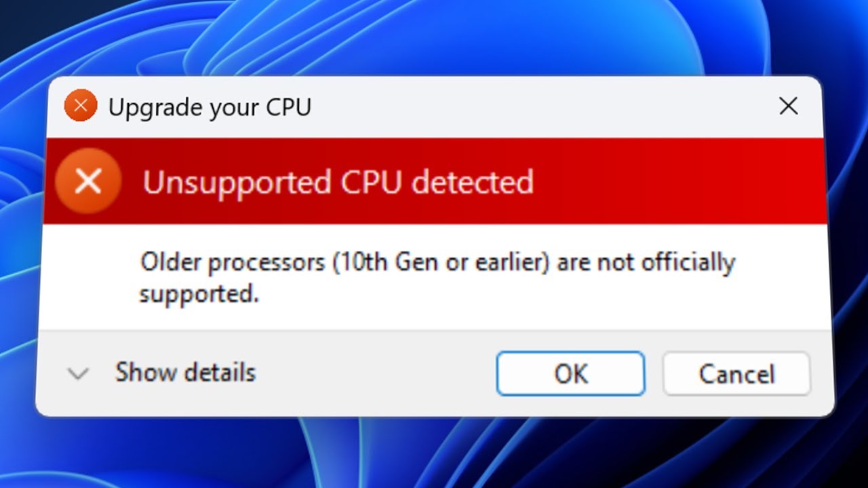Click the blue desktop wallpaper above the dialog
868x488 pixels.
pyautogui.click(x=434, y=37)
